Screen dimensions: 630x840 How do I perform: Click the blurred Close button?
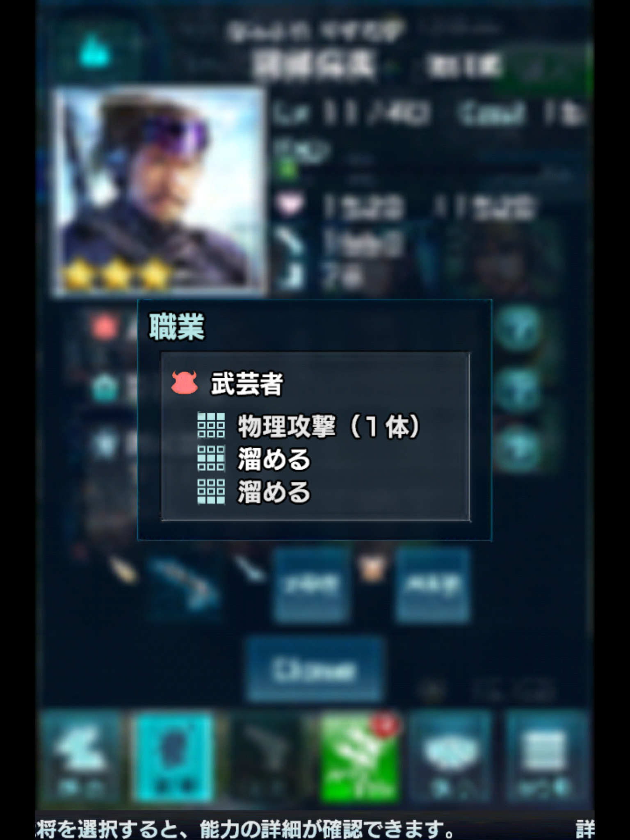[314, 670]
